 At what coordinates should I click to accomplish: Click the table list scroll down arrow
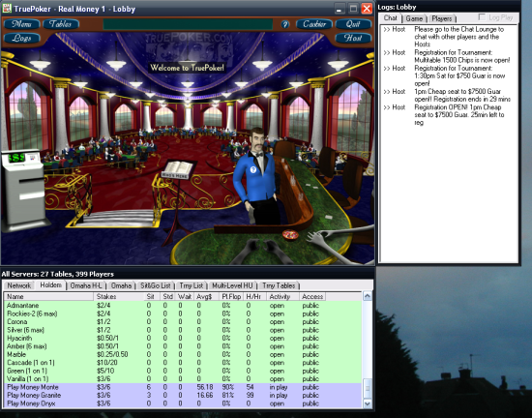click(x=368, y=403)
